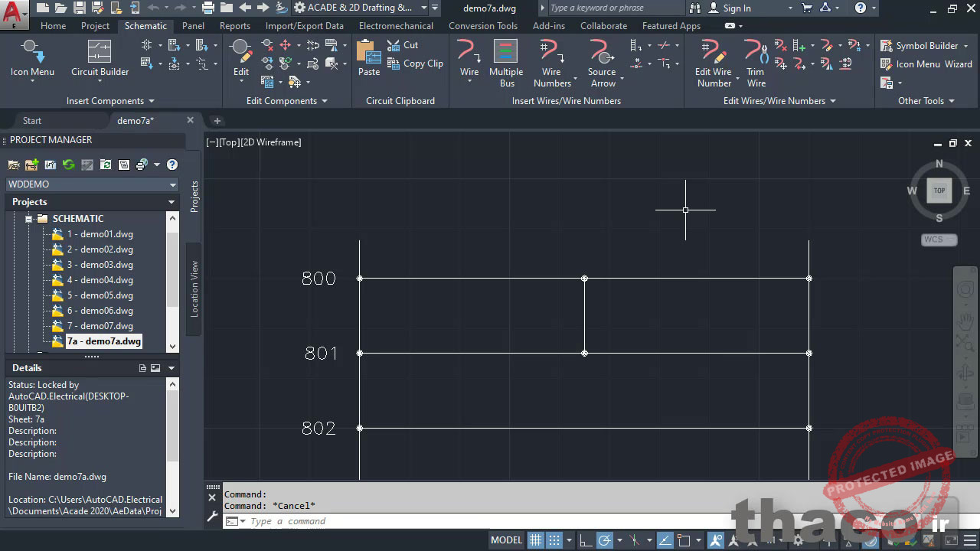This screenshot has width=980, height=551.
Task: Refresh the Project Manager list
Action: pos(69,165)
